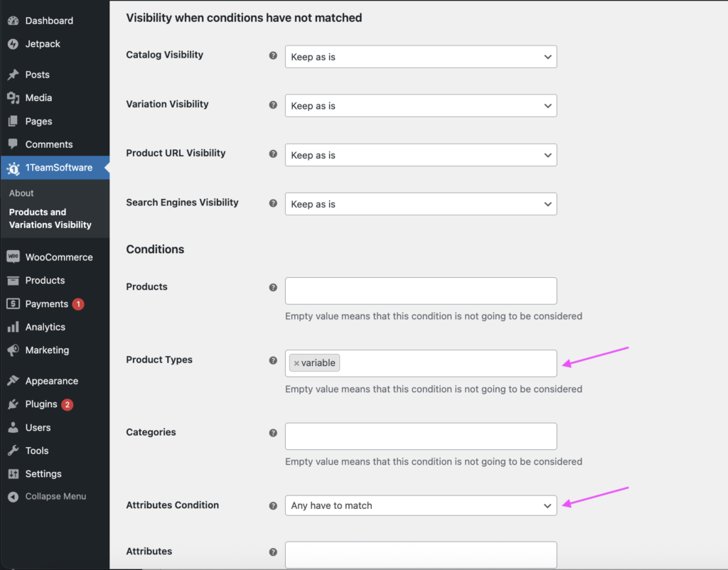Click the Dashboard gauge icon in sidebar
The width and height of the screenshot is (728, 570).
13,21
